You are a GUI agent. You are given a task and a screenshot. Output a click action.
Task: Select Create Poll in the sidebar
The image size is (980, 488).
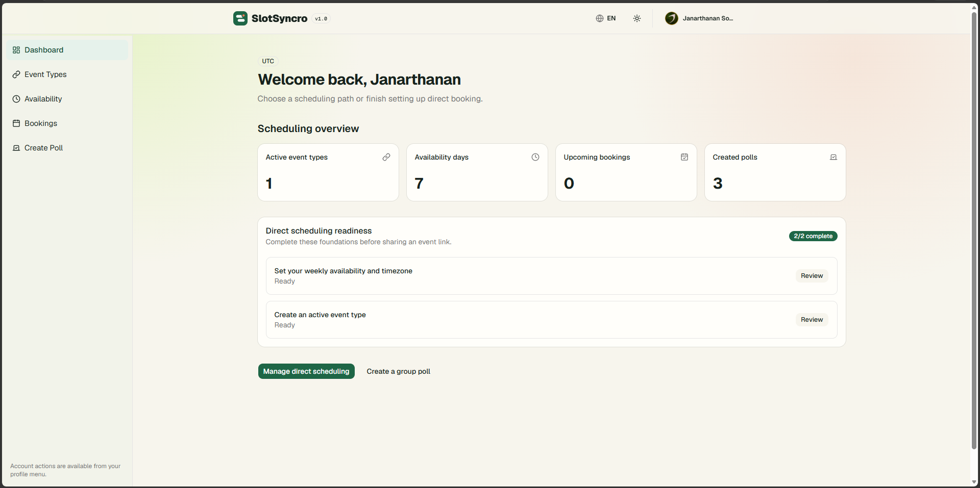point(67,148)
